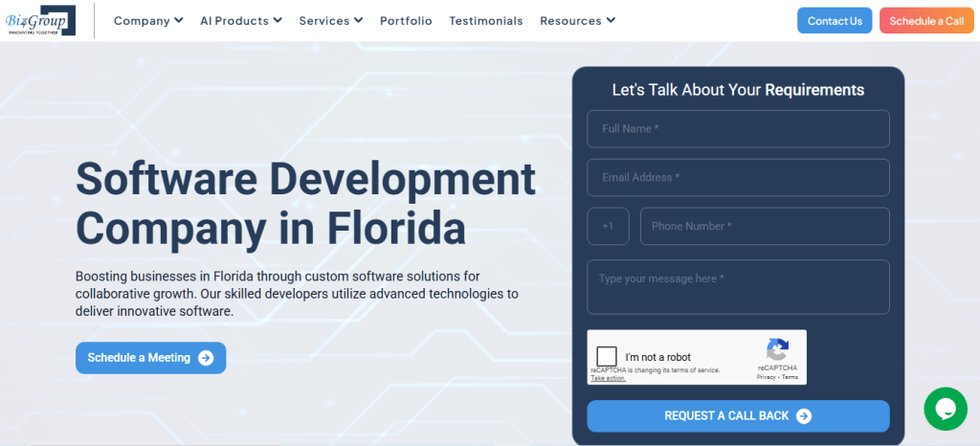Screen dimensions: 980x446
Task: Open the AI Products dropdown
Action: point(240,20)
